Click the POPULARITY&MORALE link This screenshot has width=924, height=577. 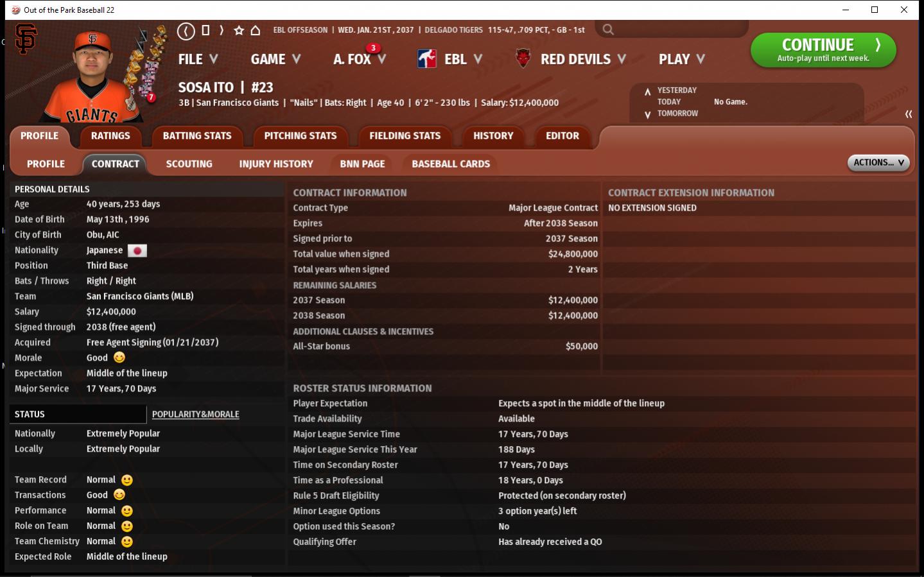(195, 415)
